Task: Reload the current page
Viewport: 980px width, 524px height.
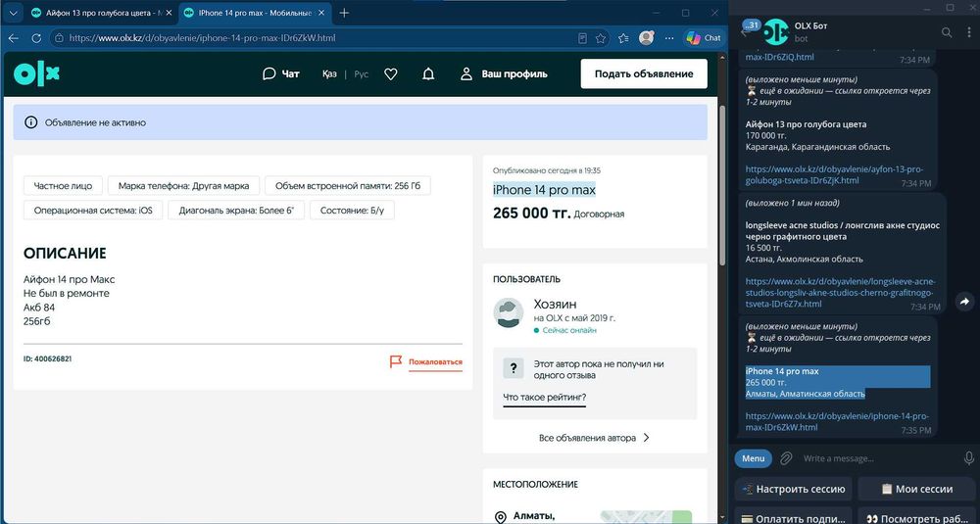Action: [36, 38]
